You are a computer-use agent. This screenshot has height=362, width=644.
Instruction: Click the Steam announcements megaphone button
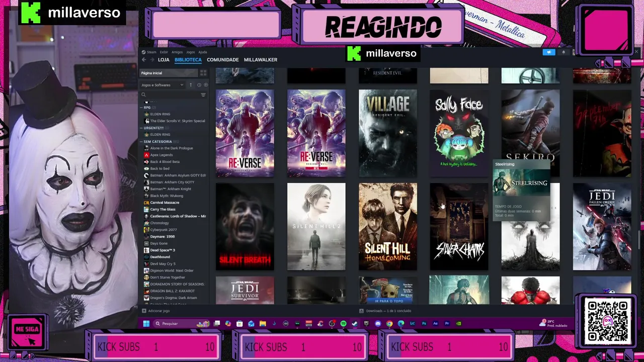coord(549,52)
